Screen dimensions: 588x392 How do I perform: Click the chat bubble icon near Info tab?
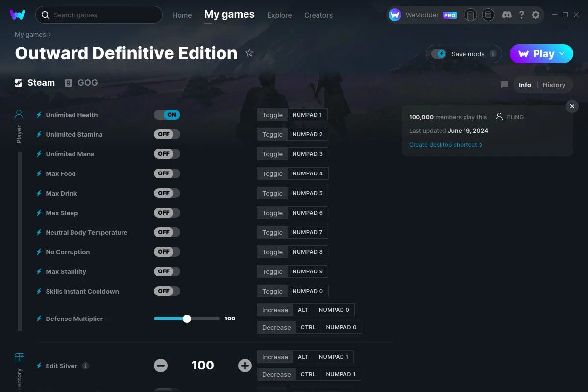pos(504,84)
